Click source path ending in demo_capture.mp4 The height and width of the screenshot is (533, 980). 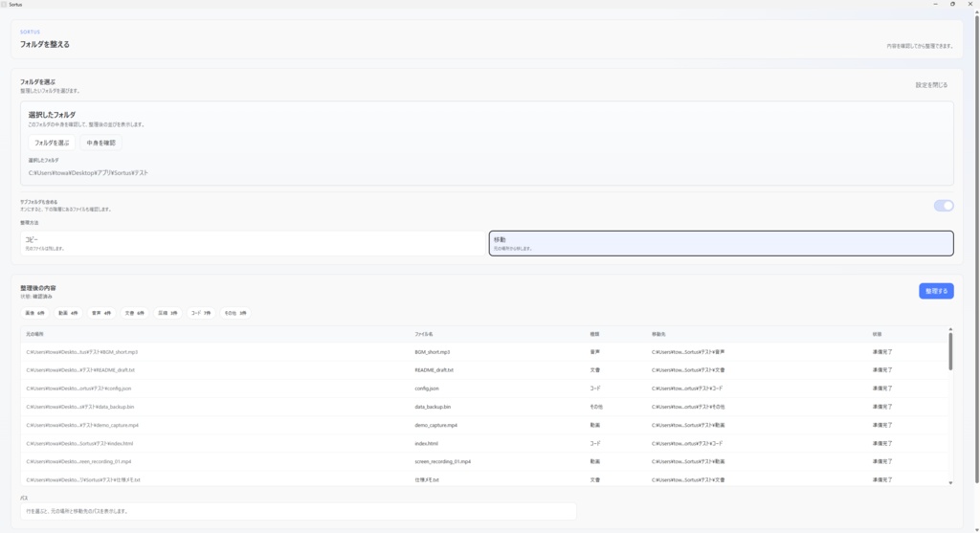(82, 425)
